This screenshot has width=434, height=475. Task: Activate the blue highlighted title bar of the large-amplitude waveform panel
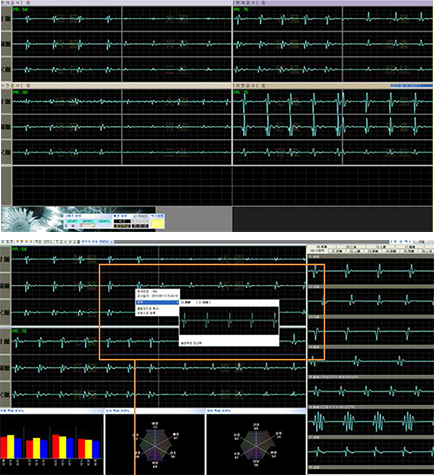pos(411,86)
